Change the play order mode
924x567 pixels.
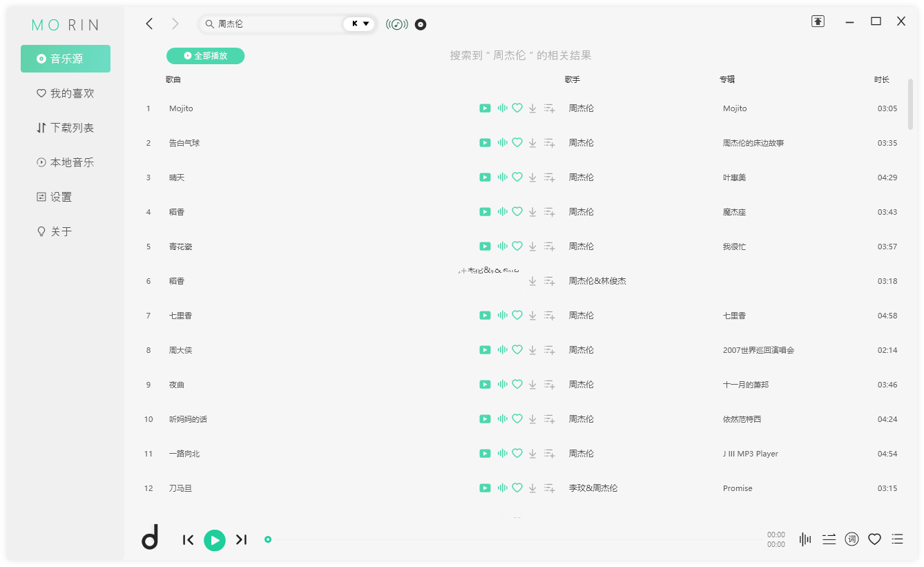click(x=829, y=539)
